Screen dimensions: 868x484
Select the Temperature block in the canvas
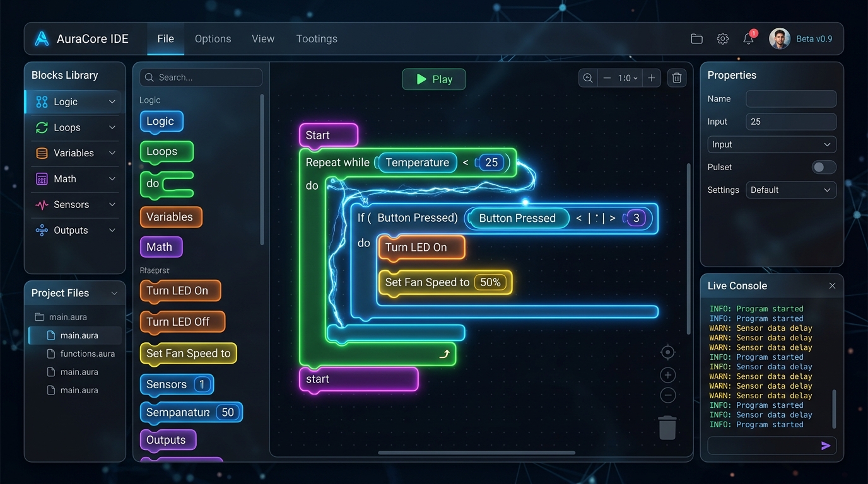417,163
